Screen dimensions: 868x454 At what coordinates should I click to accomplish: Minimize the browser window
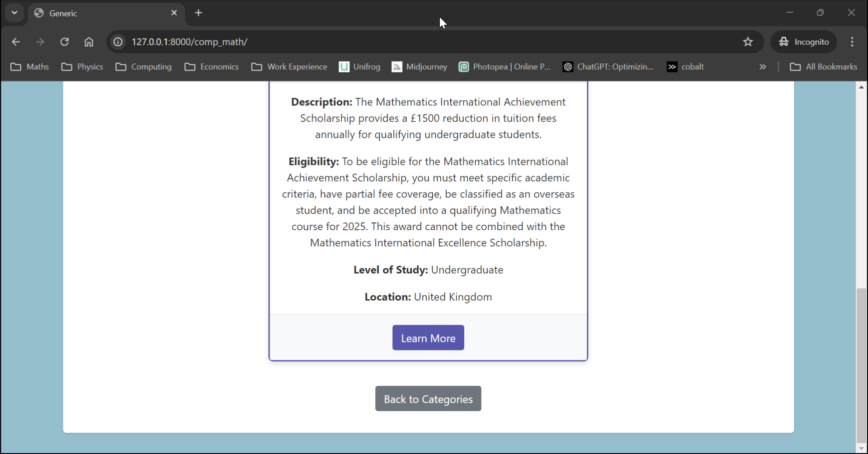pos(790,13)
